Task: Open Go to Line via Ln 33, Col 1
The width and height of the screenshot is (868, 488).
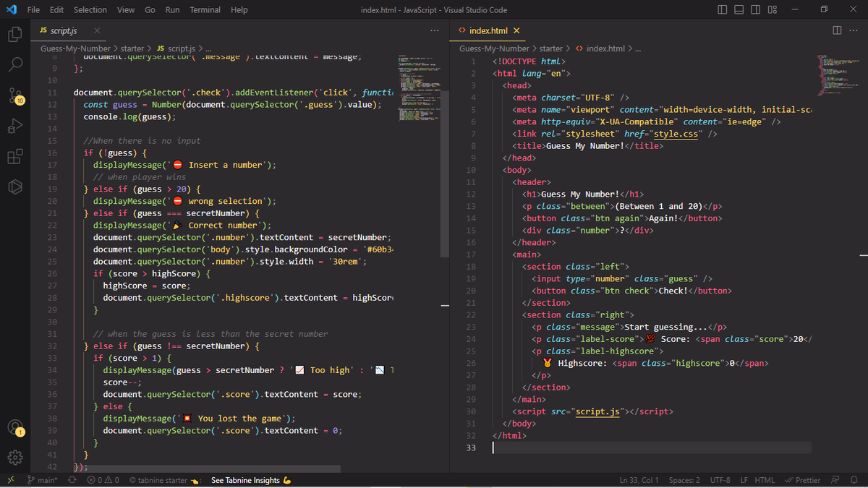Action: pyautogui.click(x=639, y=480)
